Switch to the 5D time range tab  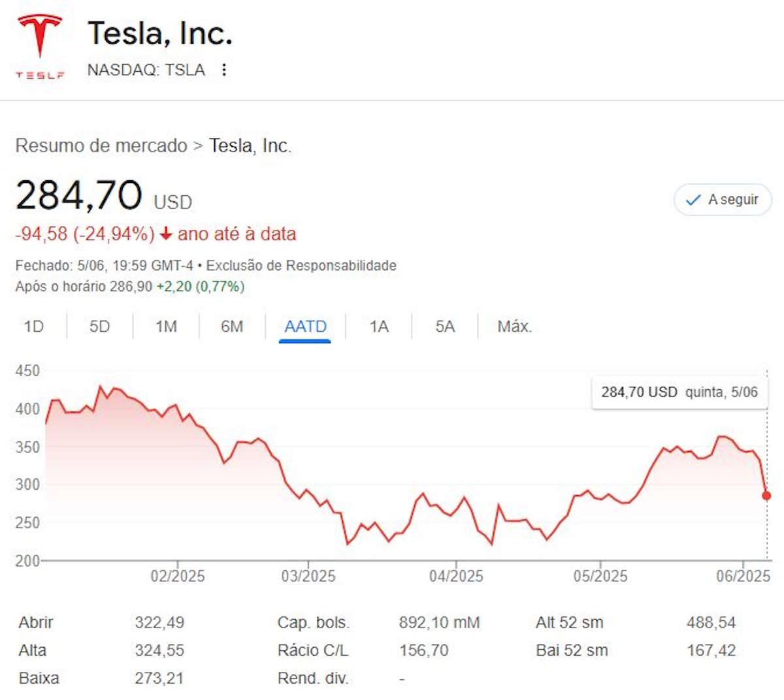coord(99,326)
